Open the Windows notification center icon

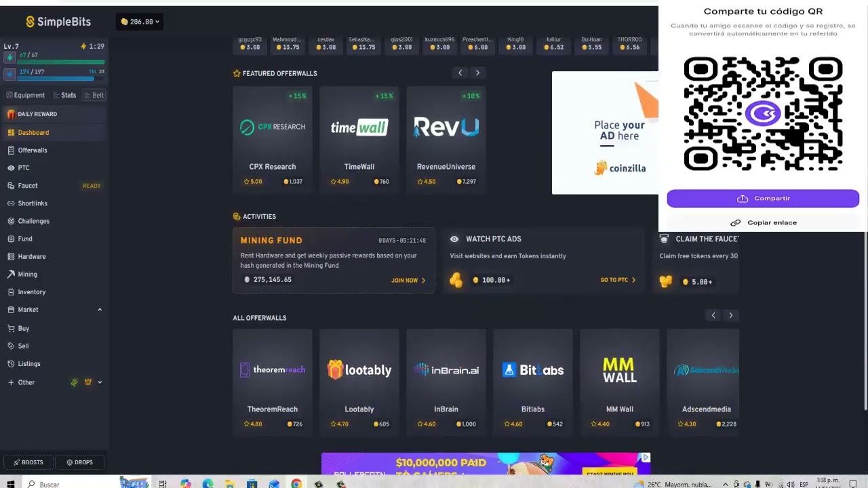pos(853,484)
